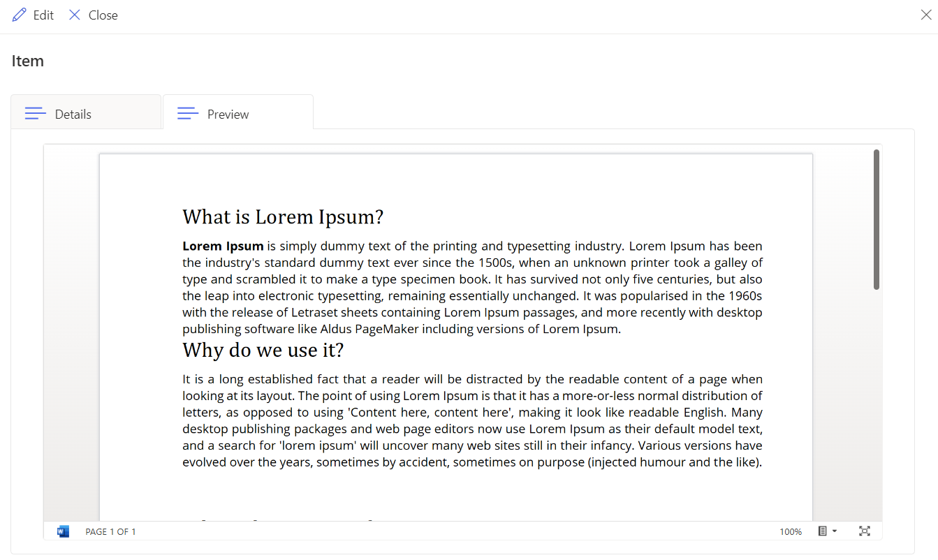Switch to the Details tab
938x560 pixels.
[x=86, y=112]
